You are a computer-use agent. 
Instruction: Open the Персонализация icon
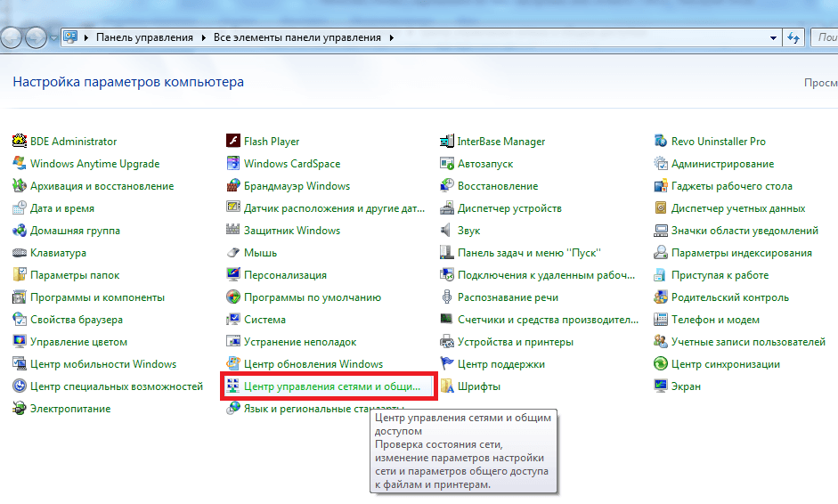pos(233,275)
